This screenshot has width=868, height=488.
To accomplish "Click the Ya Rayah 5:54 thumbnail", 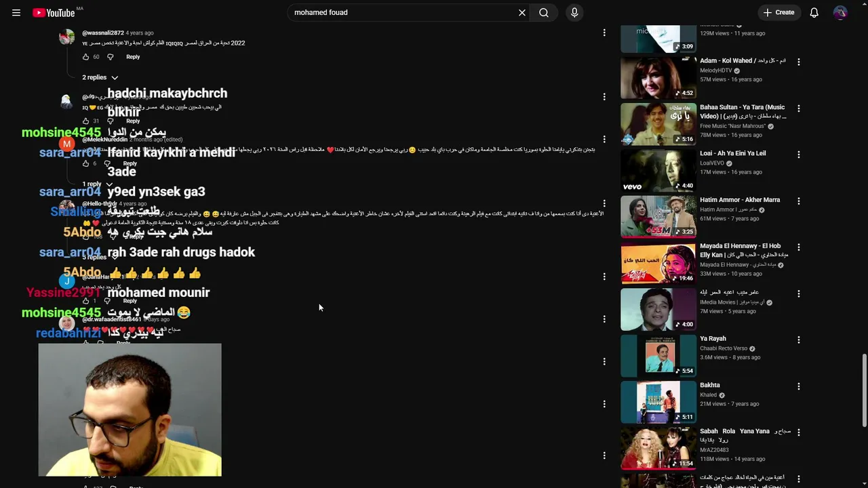I will point(658,355).
